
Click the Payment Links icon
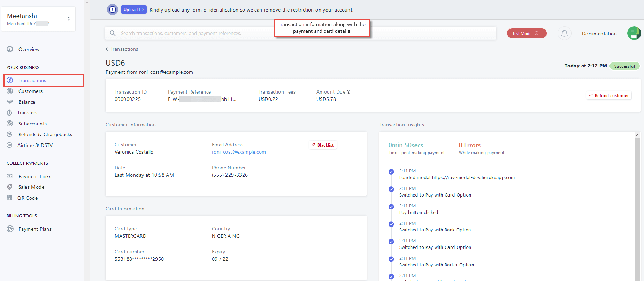pos(10,176)
